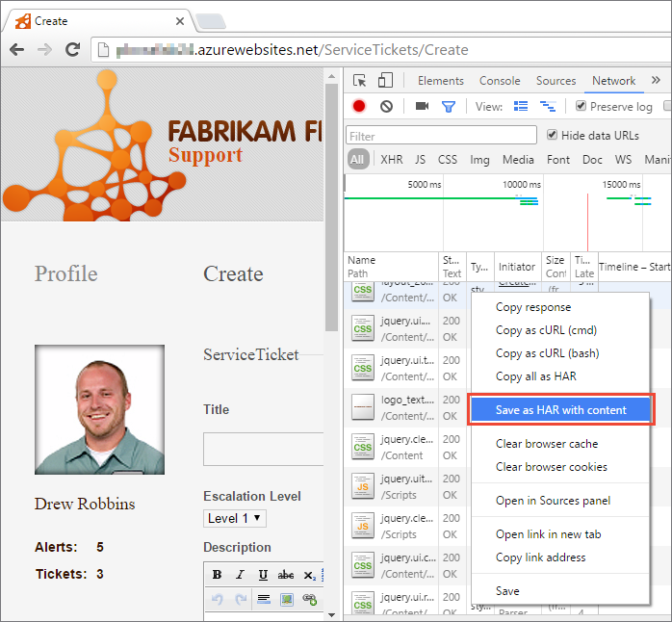The image size is (672, 622).
Task: Open the Escalation Level dropdown
Action: click(x=235, y=518)
